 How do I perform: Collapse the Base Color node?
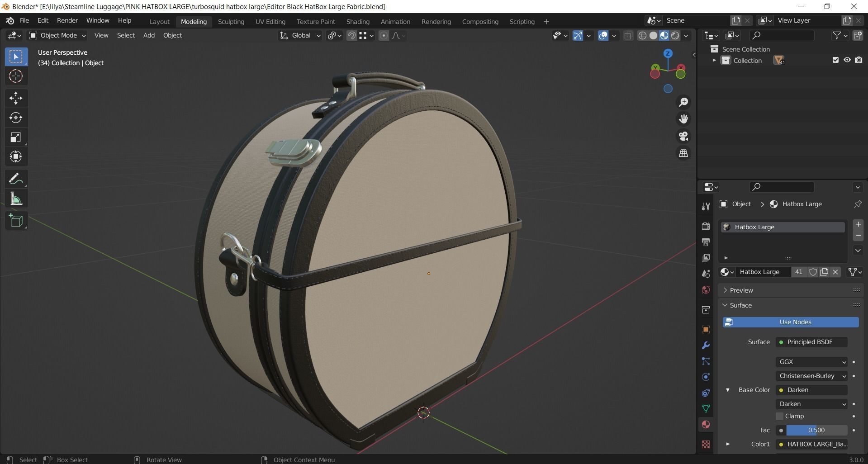pyautogui.click(x=728, y=390)
